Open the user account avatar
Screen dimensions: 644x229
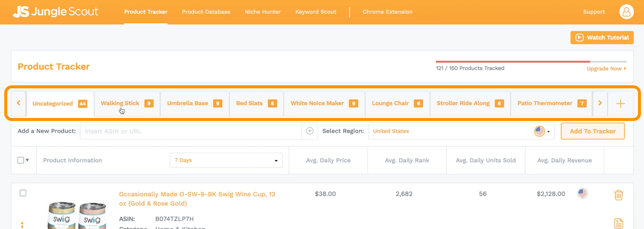click(x=626, y=12)
